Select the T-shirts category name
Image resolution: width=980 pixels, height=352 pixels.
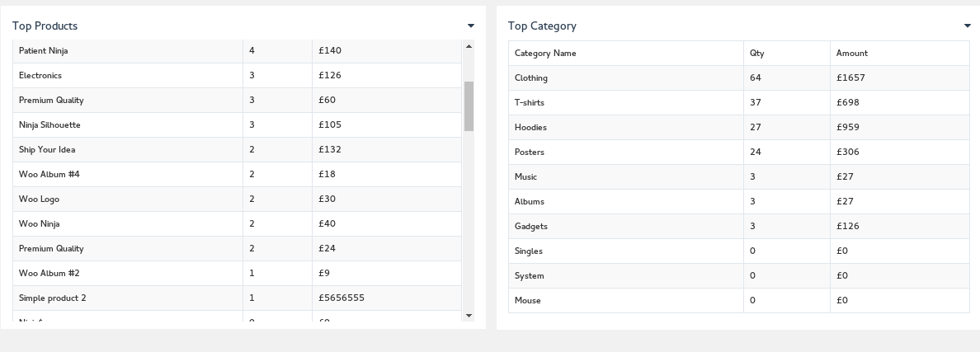click(x=530, y=103)
